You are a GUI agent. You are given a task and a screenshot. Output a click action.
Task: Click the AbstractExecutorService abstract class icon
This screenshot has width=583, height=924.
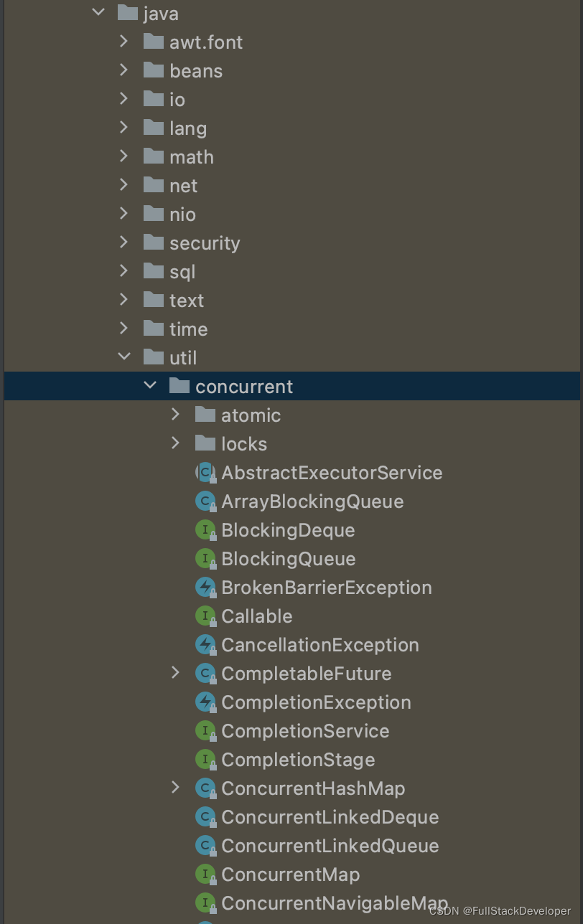coord(205,473)
